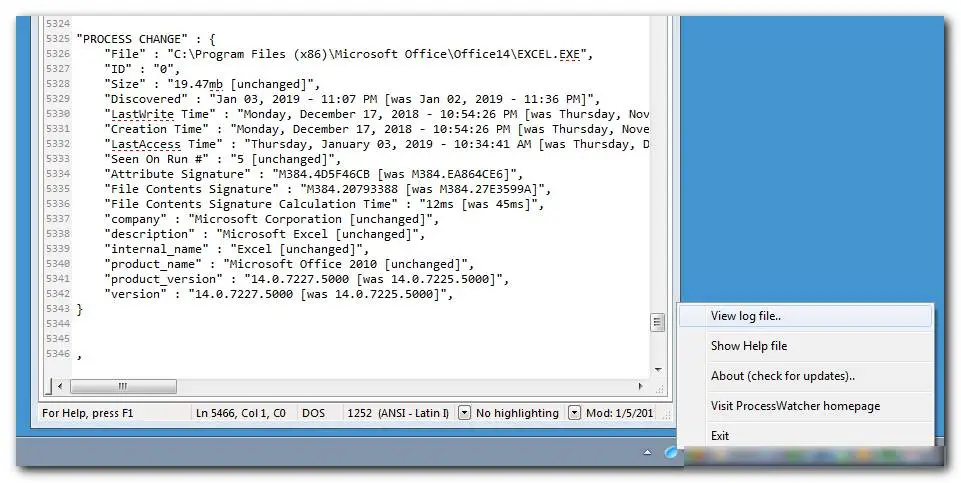The image size is (961, 483).
Task: Click the "File" line with EXCEL.EXE path
Action: click(349, 54)
